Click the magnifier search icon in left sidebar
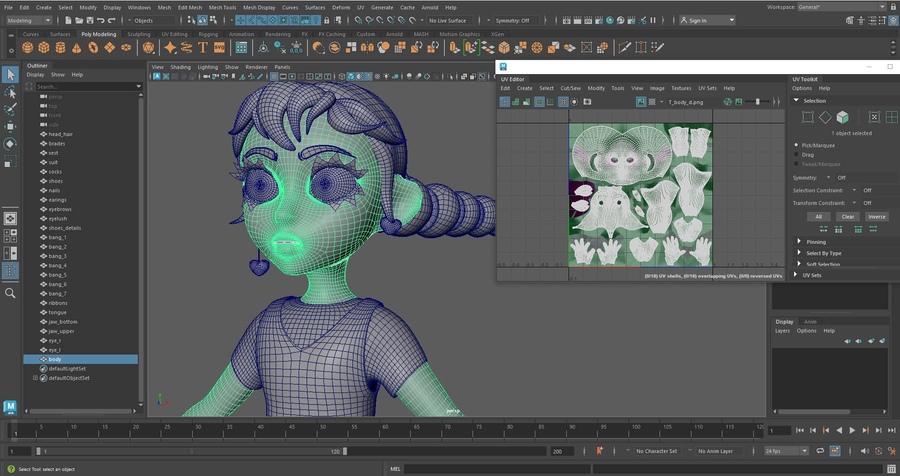This screenshot has width=900, height=476. click(10, 293)
